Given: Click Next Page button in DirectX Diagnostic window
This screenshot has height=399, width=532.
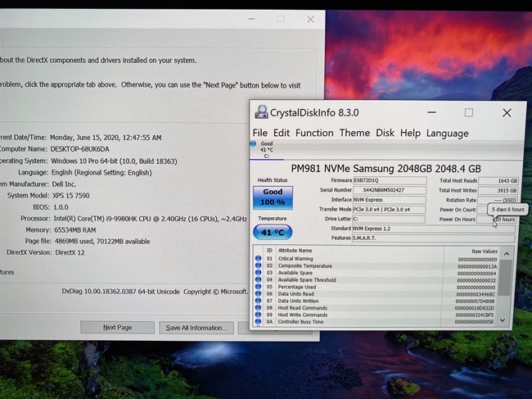Looking at the screenshot, I should [117, 328].
